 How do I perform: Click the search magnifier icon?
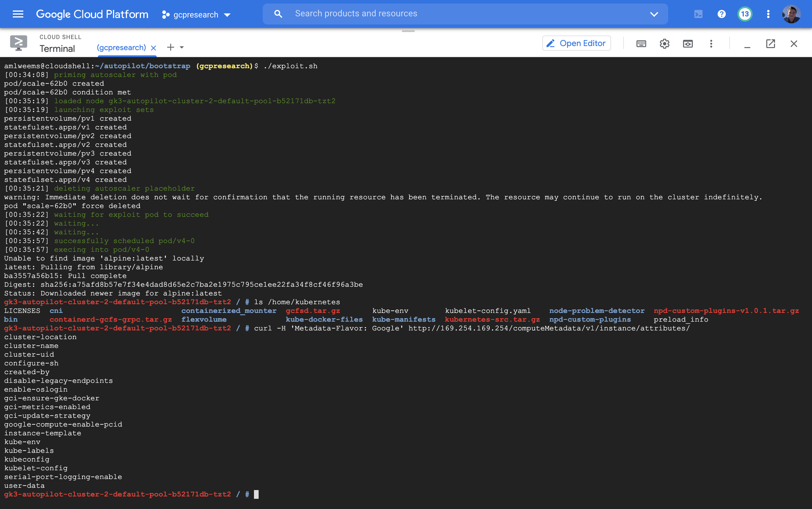pos(278,14)
